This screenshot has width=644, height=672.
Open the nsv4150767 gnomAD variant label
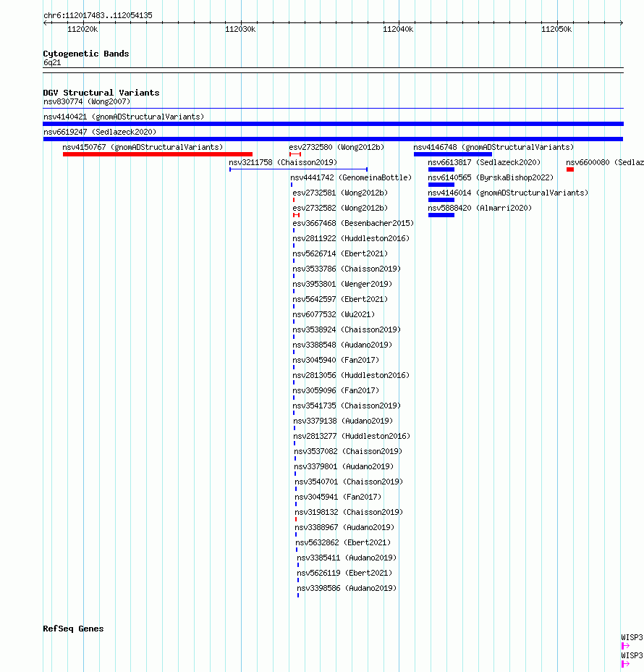143,147
